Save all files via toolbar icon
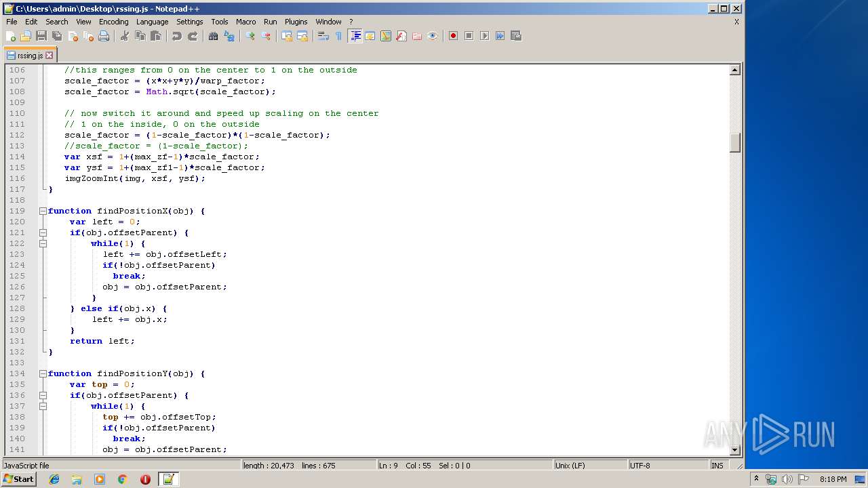The height and width of the screenshot is (488, 868). pos(57,36)
